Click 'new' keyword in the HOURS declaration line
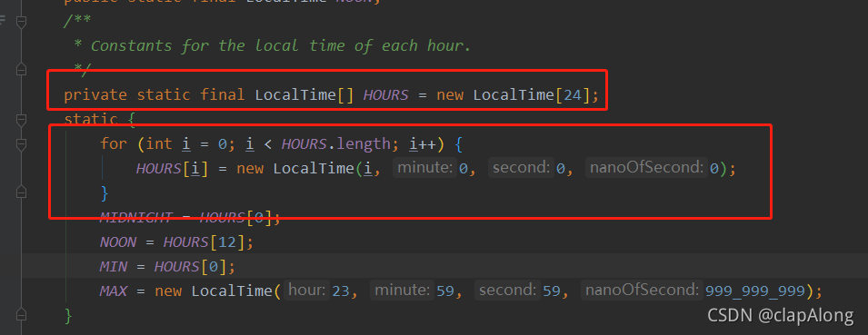Image resolution: width=868 pixels, height=335 pixels. pos(450,95)
